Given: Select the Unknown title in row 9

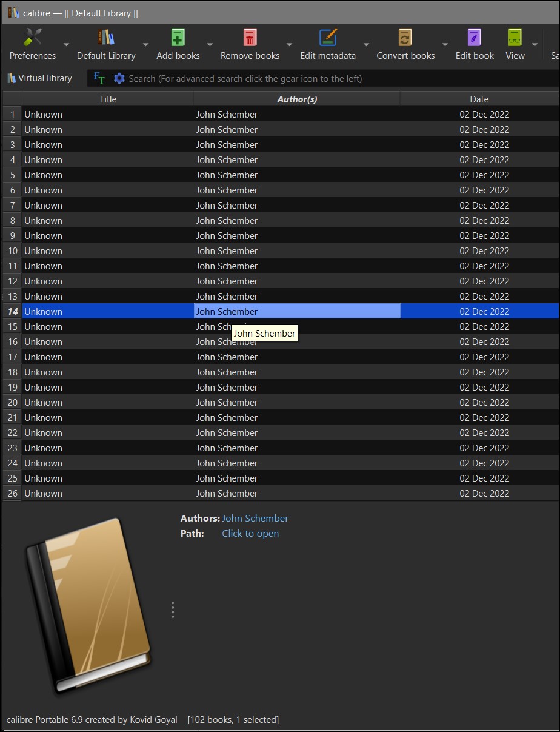Looking at the screenshot, I should pos(43,235).
